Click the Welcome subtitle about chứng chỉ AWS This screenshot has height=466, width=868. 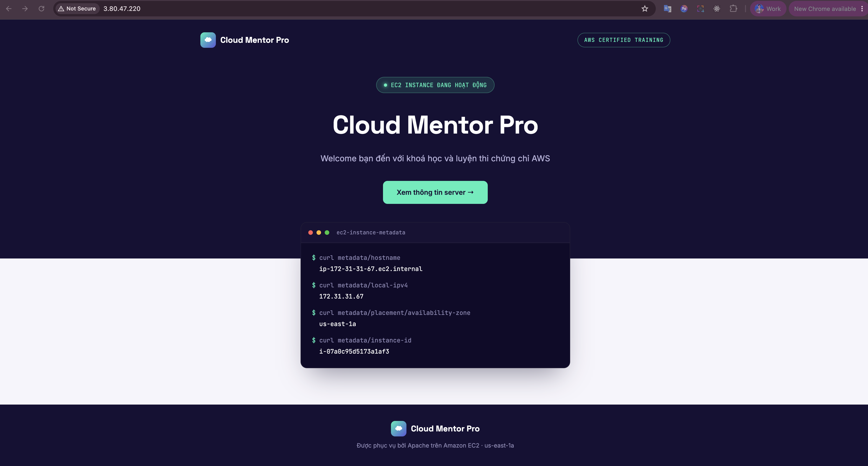(435, 159)
